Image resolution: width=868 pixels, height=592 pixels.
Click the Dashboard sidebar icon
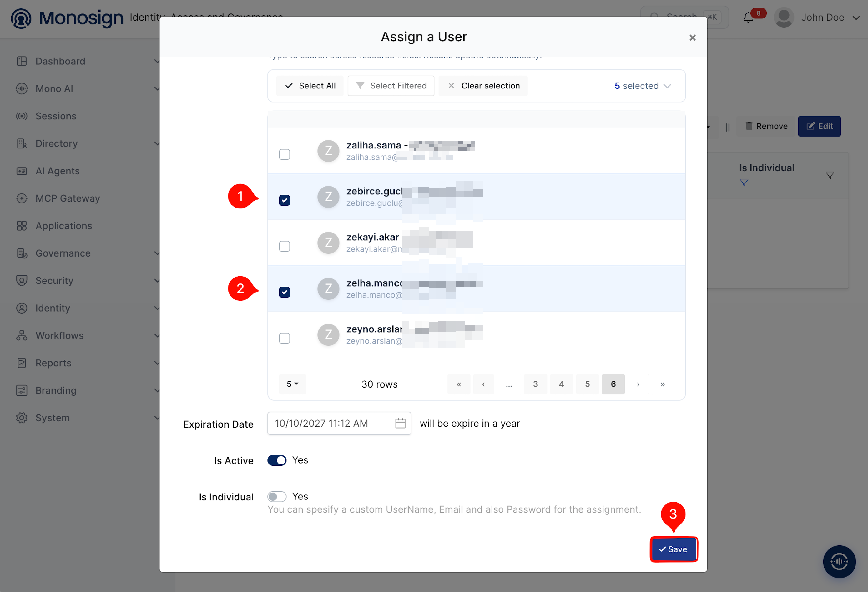point(22,61)
